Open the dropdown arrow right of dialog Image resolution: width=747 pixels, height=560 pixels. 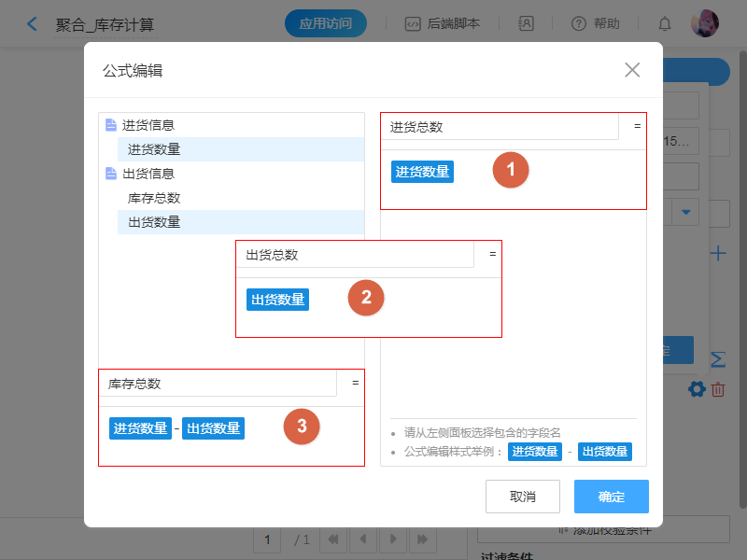pos(687,212)
